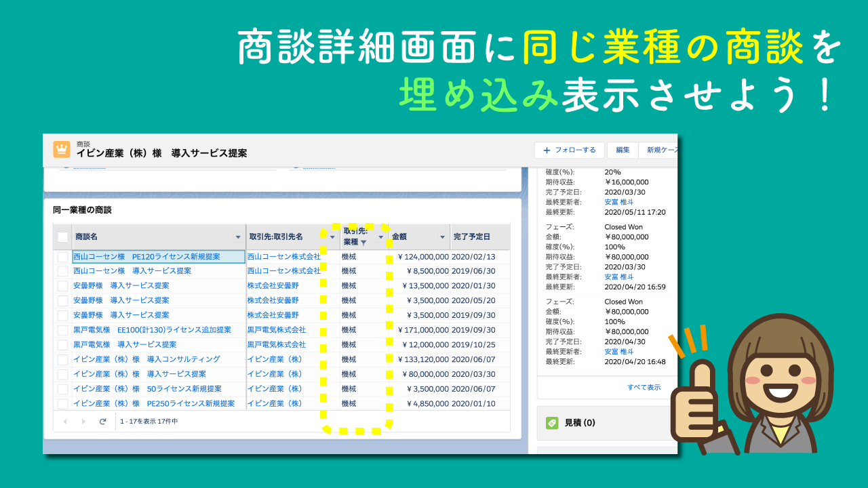Image resolution: width=868 pixels, height=488 pixels.
Task: Click the amount ¥124,000,000
Action: click(422, 257)
